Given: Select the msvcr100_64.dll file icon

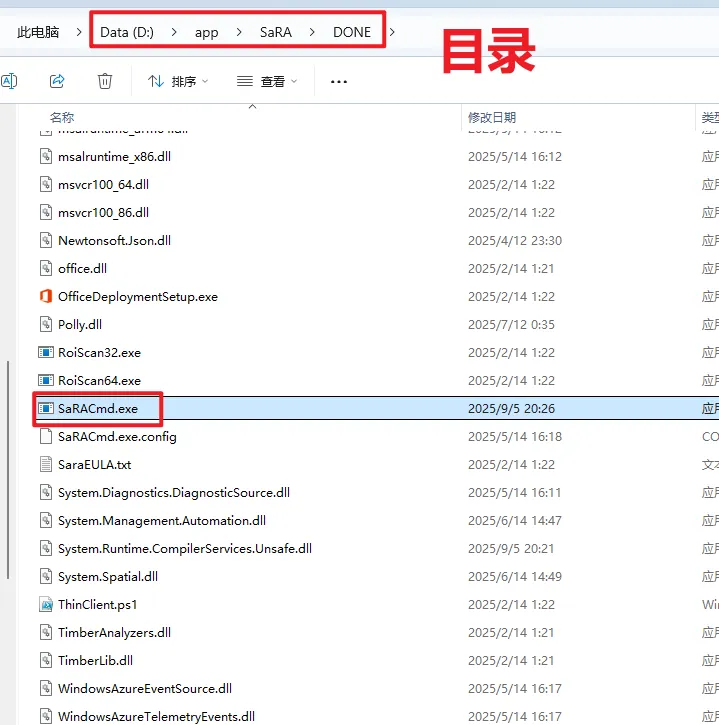Looking at the screenshot, I should click(46, 184).
